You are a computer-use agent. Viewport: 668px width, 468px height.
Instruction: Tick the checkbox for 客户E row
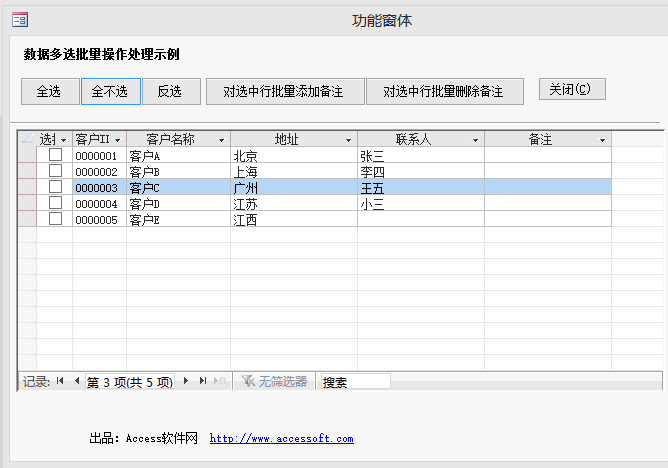(x=55, y=218)
